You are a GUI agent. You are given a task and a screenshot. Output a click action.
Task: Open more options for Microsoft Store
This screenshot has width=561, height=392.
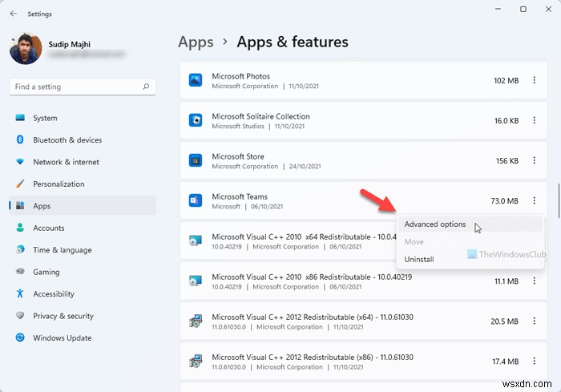pos(535,160)
